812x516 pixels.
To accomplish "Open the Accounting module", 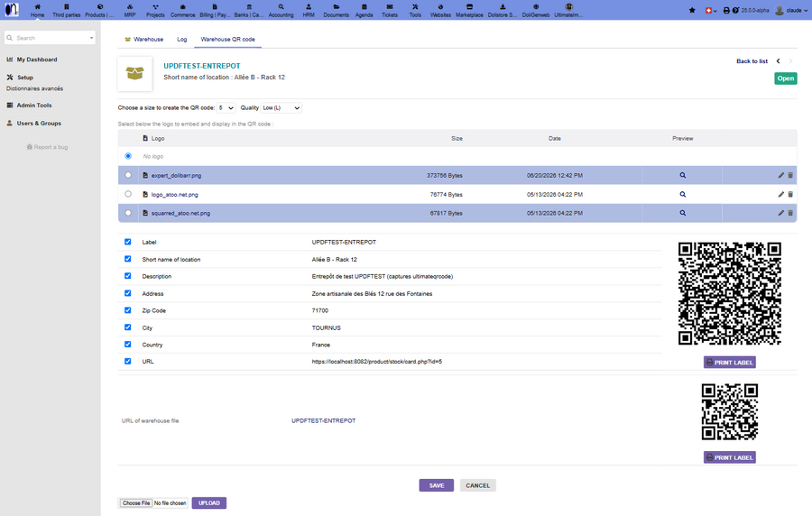I will click(x=281, y=10).
